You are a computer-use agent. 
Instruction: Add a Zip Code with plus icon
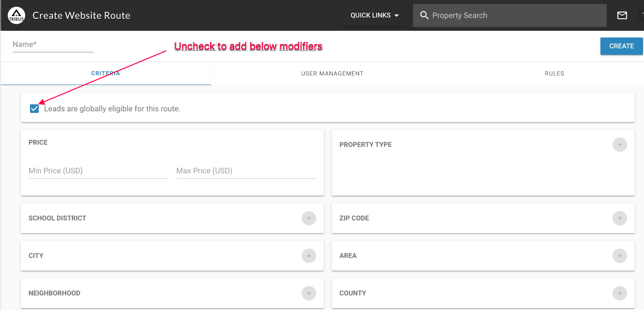point(619,218)
